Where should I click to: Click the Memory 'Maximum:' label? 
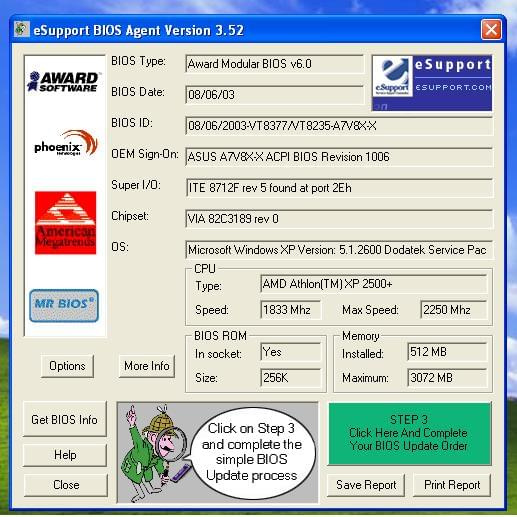pyautogui.click(x=365, y=378)
